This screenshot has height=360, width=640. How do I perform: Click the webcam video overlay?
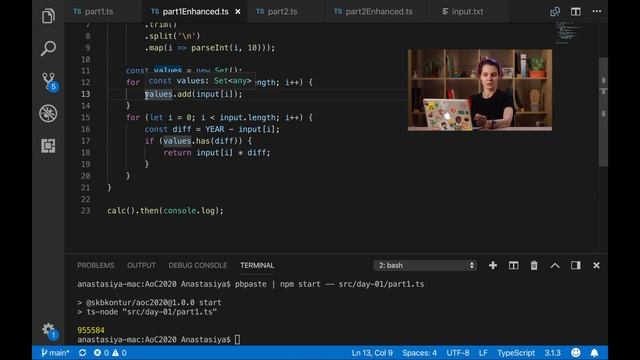tap(480, 90)
